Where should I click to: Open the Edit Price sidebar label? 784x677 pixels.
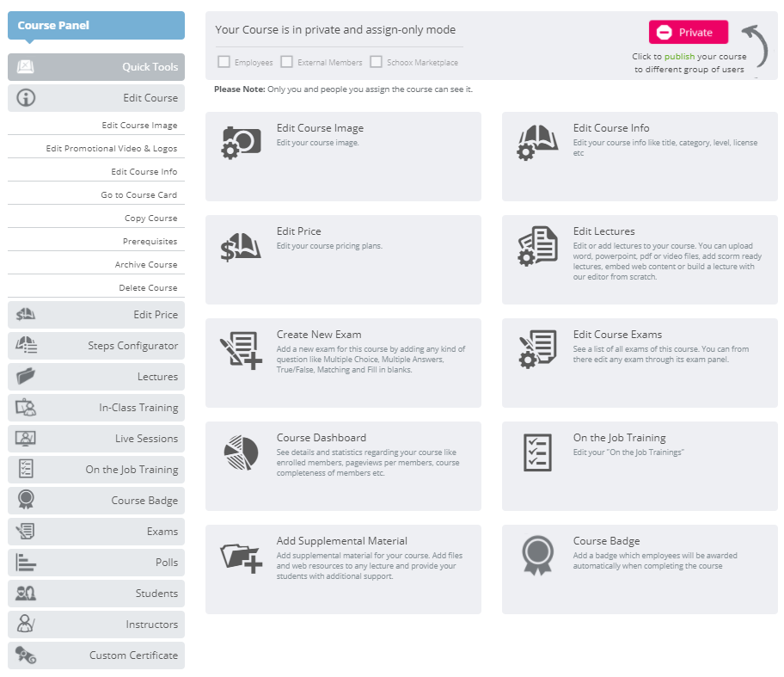(x=156, y=315)
